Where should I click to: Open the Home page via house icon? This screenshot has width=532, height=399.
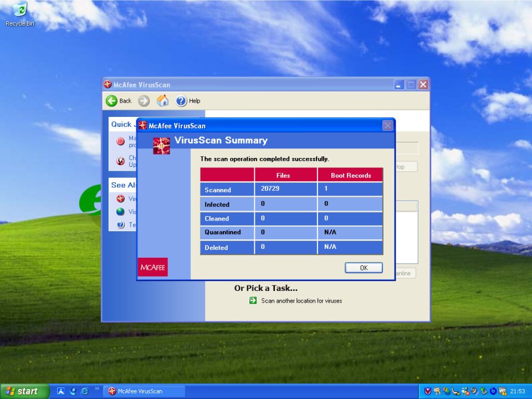pyautogui.click(x=162, y=101)
